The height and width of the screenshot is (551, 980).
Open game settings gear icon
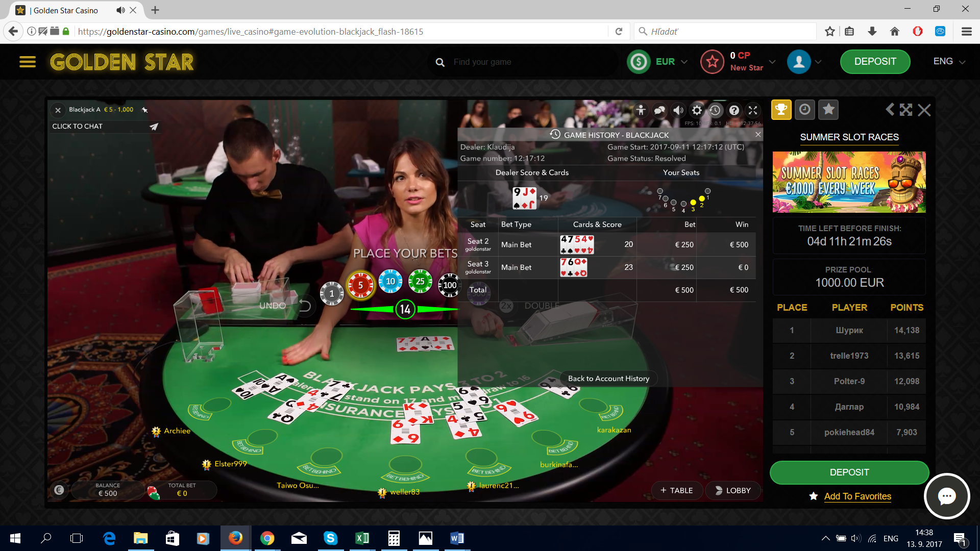(697, 110)
